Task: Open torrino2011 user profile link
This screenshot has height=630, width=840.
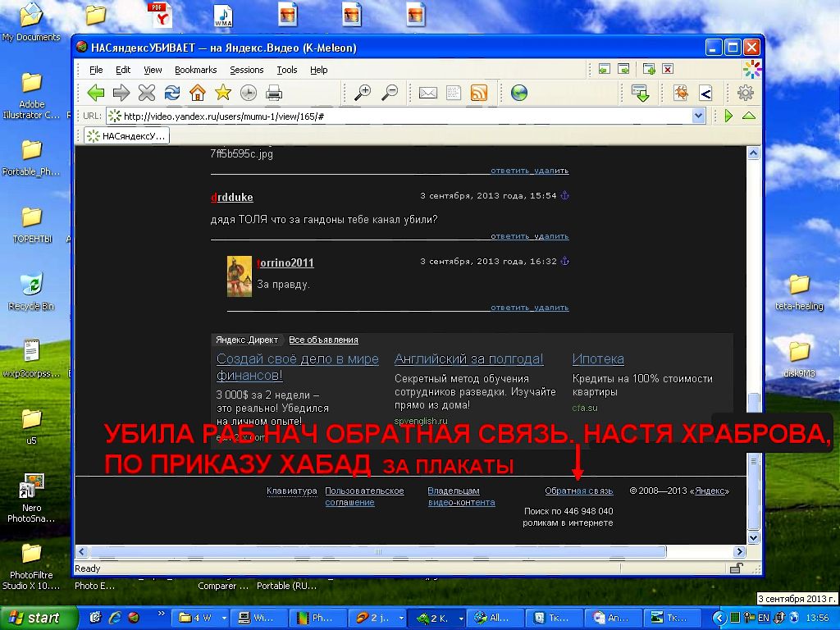Action: tap(285, 263)
